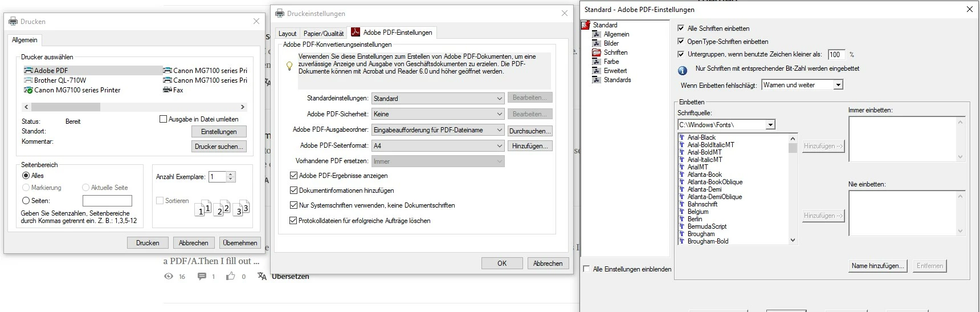Click the comment bubble icon below post
Image resolution: width=980 pixels, height=312 pixels.
click(x=202, y=276)
